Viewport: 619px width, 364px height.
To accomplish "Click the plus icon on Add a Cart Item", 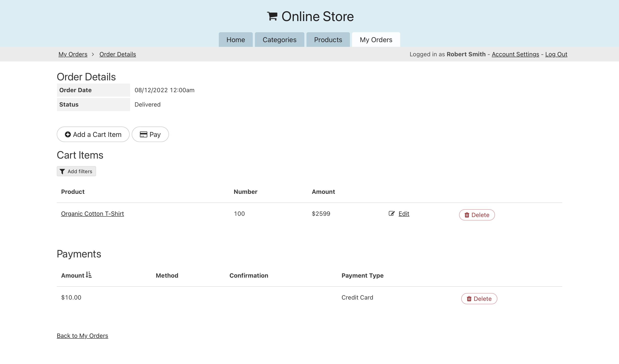I will tap(68, 134).
